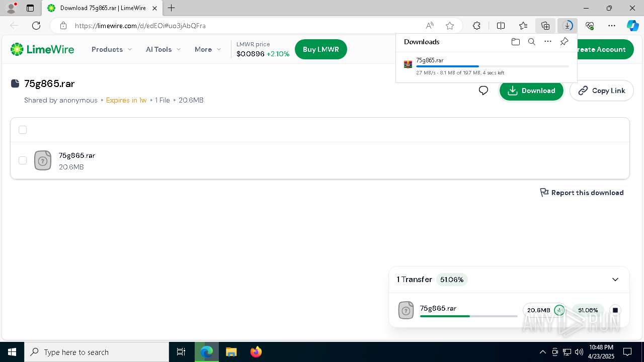
Task: Expand the AI Tools dropdown menu
Action: (x=163, y=49)
